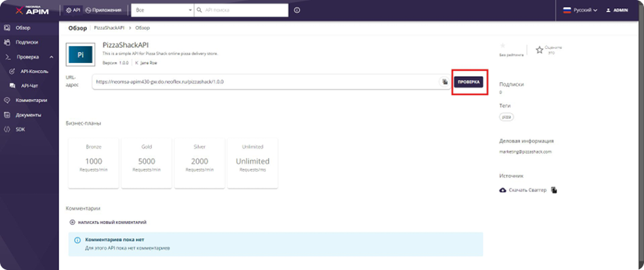Select the Bronze business plan card
The height and width of the screenshot is (270, 644).
[94, 163]
